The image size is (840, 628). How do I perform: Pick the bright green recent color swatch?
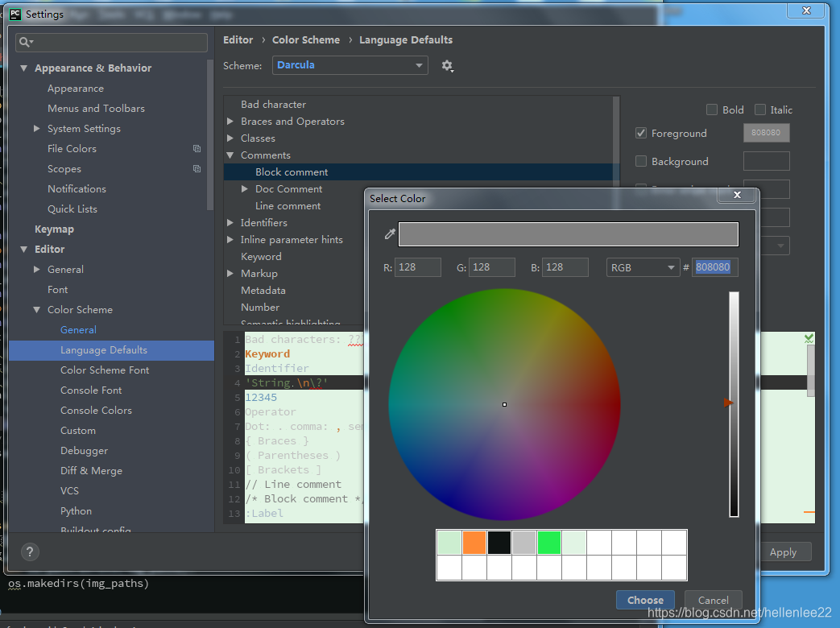point(549,543)
